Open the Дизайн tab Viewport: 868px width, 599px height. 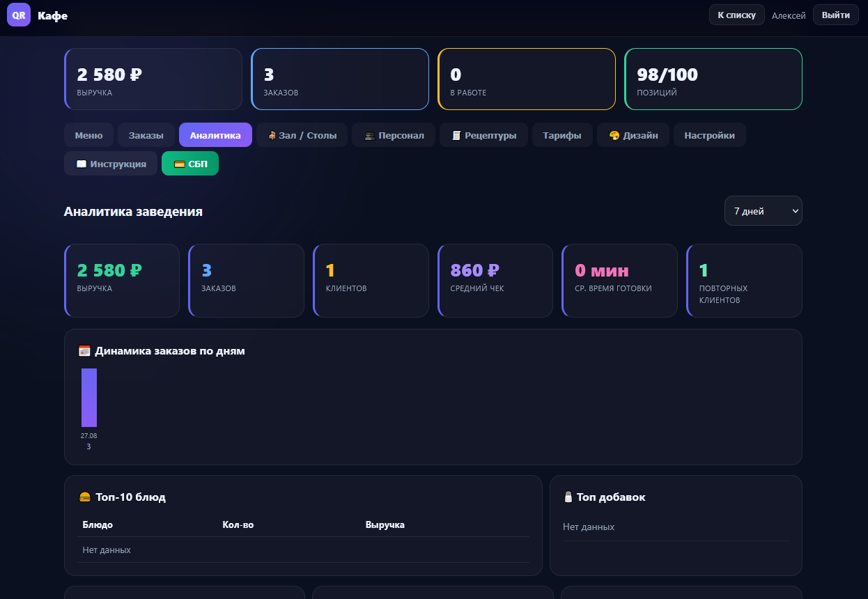click(633, 135)
